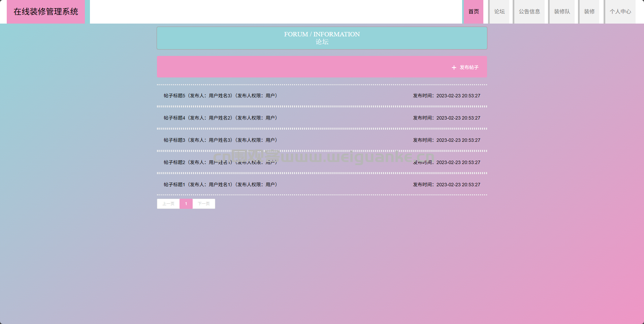Open 个人中心 in the top navigation
Screen dimensions: 644x324
pyautogui.click(x=620, y=12)
